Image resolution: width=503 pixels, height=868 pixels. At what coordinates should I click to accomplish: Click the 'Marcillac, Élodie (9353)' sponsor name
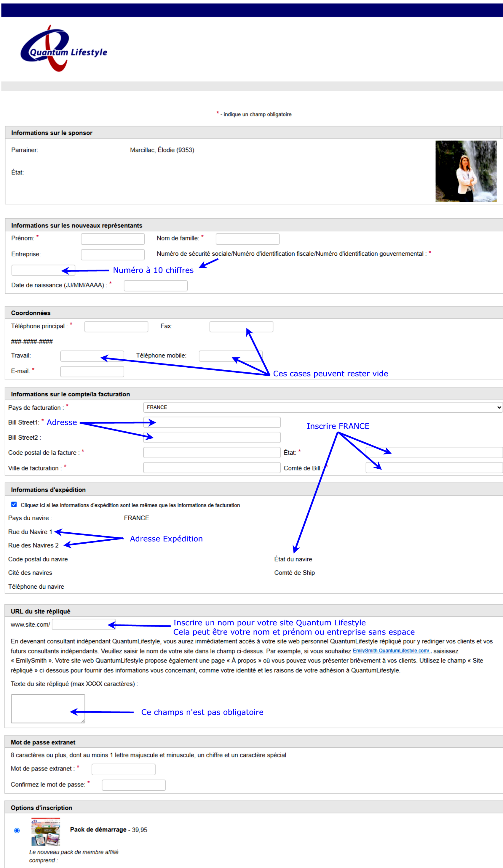tap(162, 150)
